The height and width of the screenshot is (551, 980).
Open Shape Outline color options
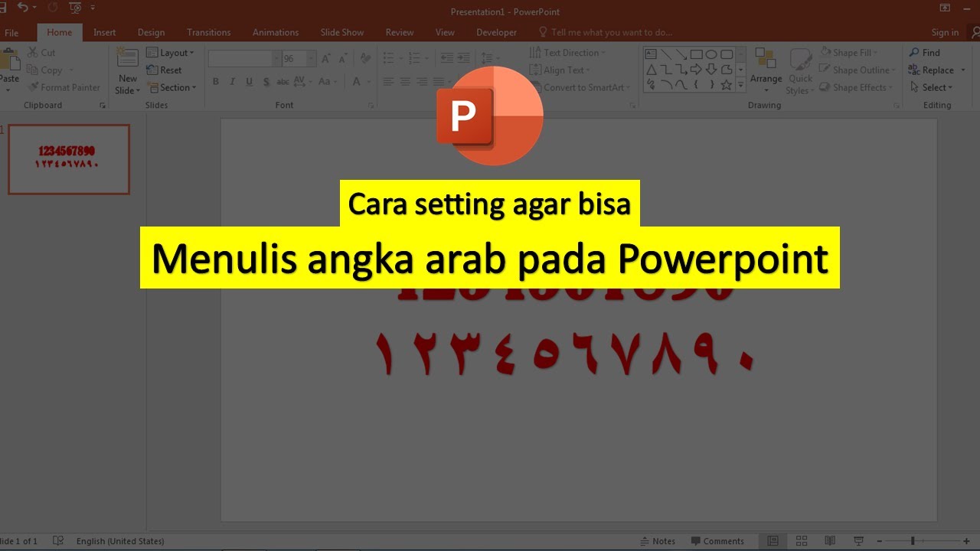(857, 70)
